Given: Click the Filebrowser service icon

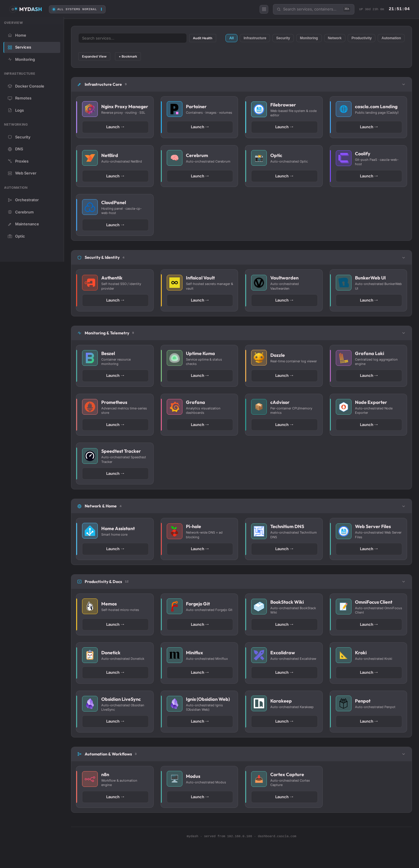Looking at the screenshot, I should tap(259, 109).
